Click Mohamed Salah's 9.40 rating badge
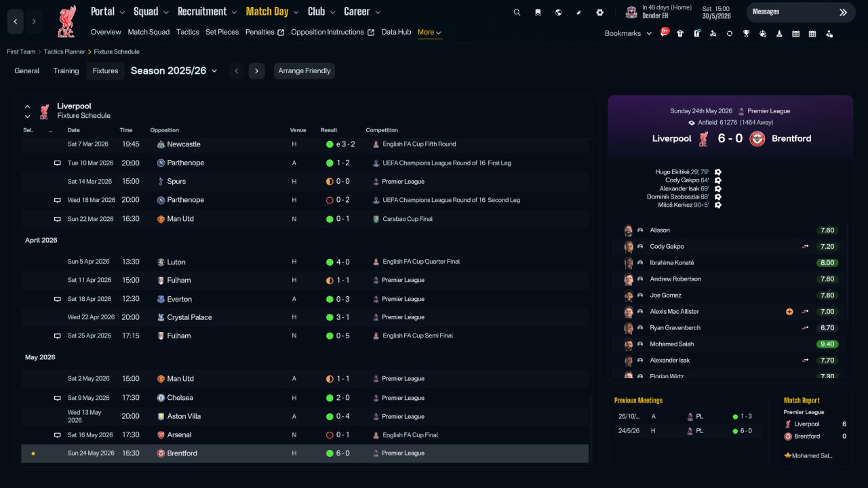This screenshot has width=868, height=488. coord(827,344)
